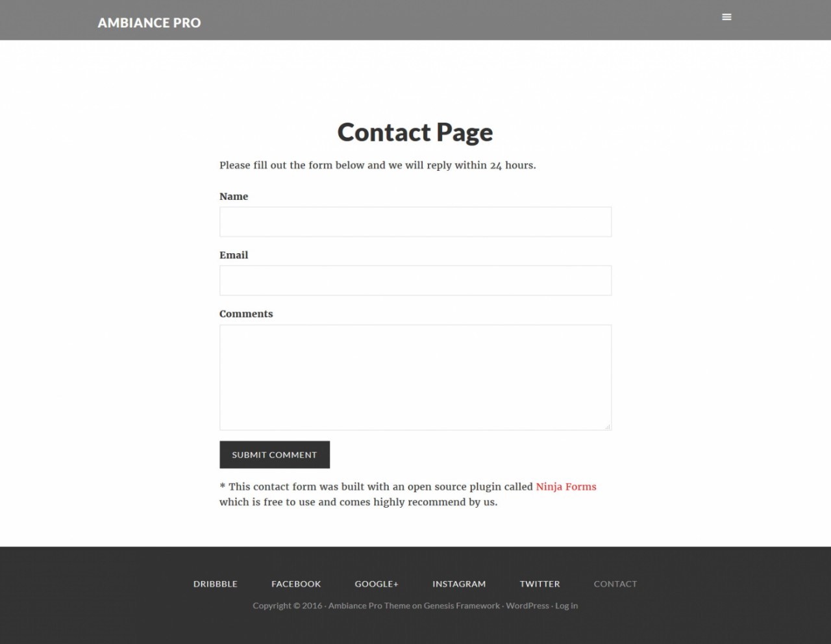Viewport: 831px width, 644px height.
Task: Click inside the Comments text area
Action: click(415, 377)
